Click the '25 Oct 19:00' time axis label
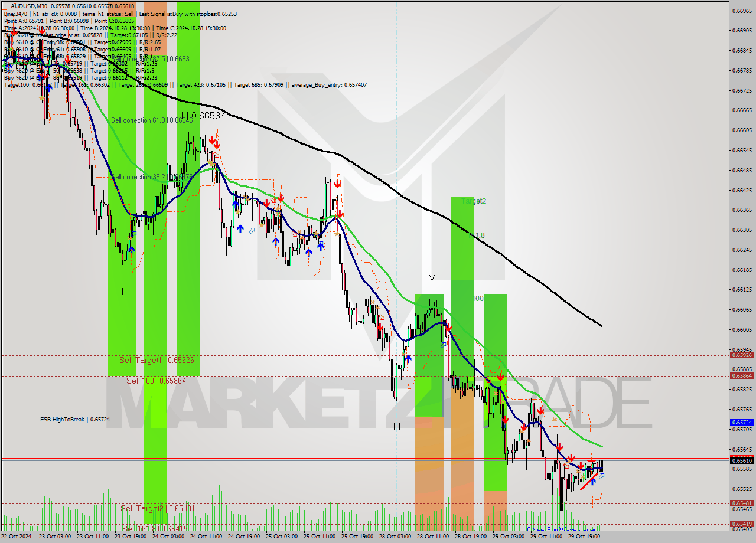Viewport: 756px width, 543px height. coord(357,537)
